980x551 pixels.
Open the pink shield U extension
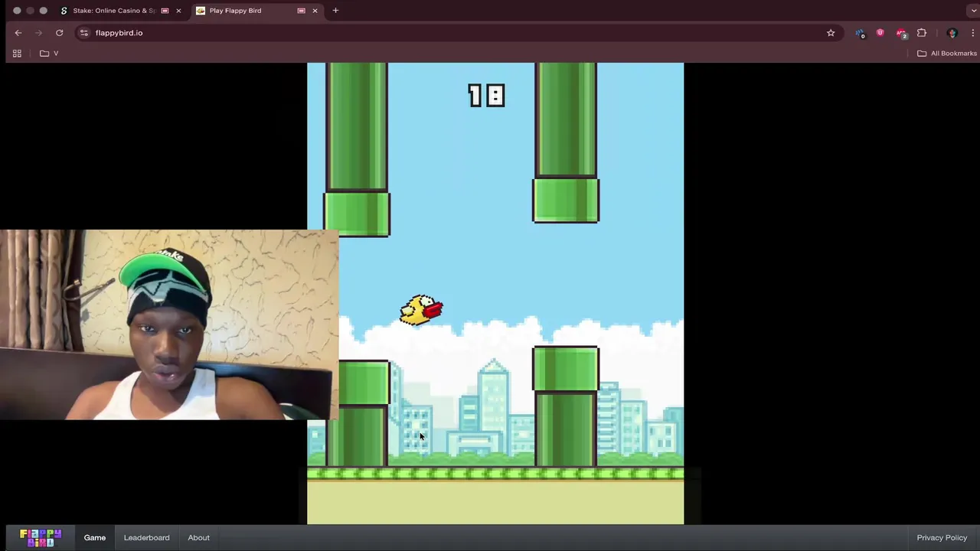880,33
